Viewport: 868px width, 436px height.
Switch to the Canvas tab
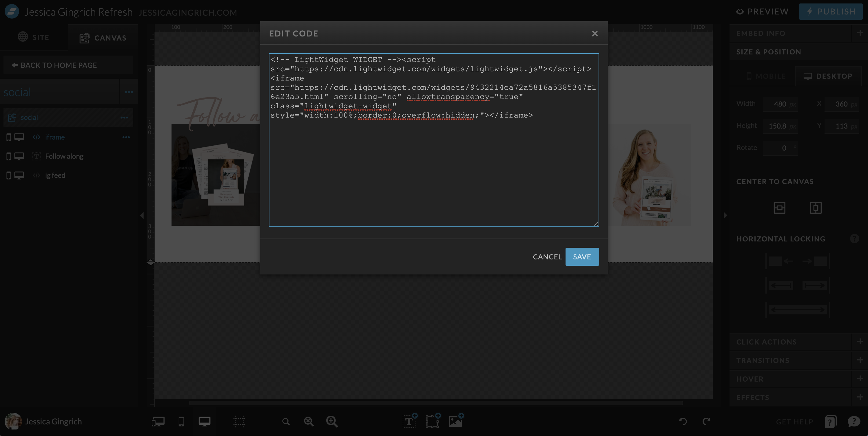click(x=103, y=38)
